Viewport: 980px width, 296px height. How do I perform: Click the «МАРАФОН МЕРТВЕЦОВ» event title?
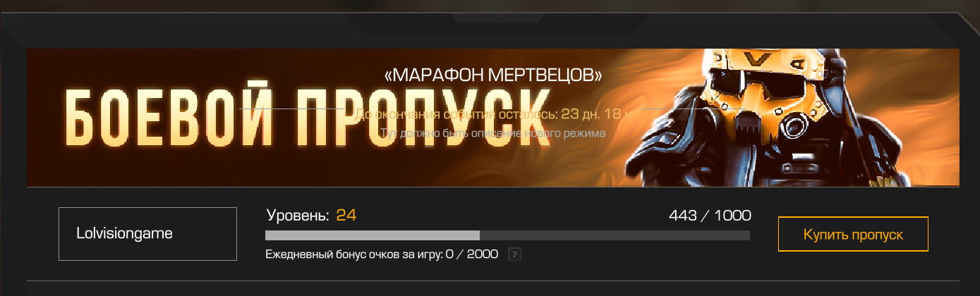coord(493,74)
